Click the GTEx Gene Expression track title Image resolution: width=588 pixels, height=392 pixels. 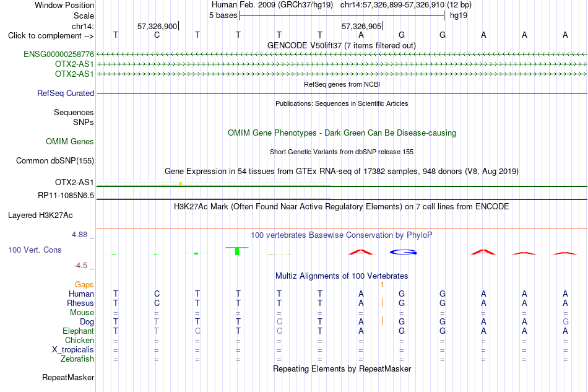click(342, 171)
